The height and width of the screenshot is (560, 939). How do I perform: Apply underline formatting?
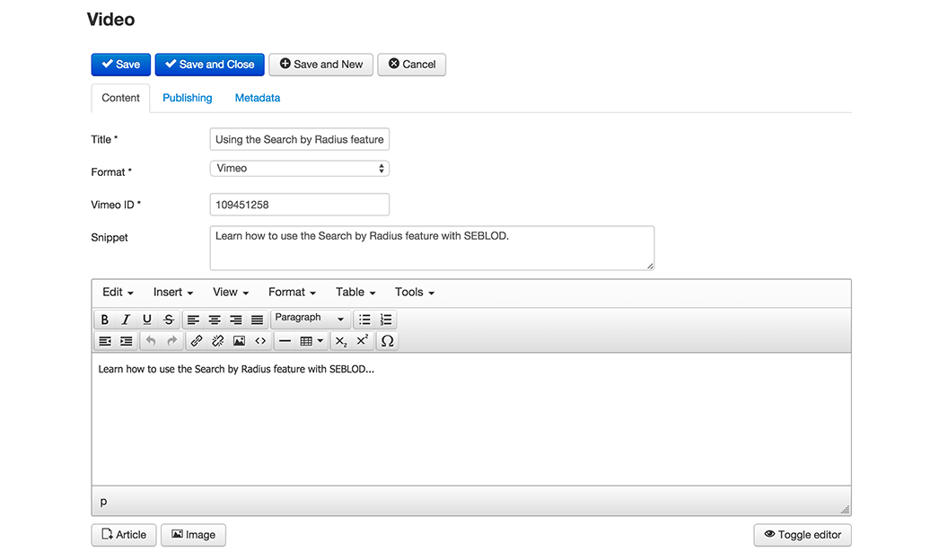pos(147,319)
